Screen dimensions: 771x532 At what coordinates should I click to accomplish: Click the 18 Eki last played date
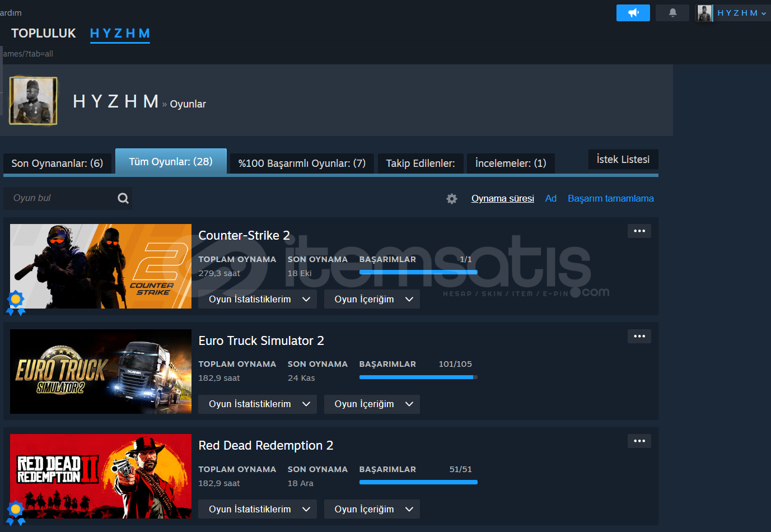(300, 273)
